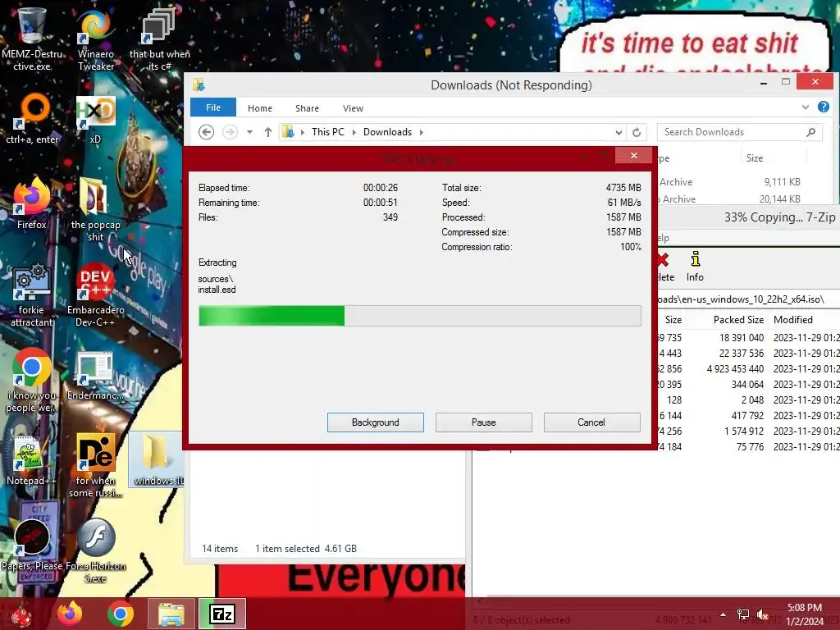Open the Start button ornament icon
840x630 pixels.
(x=22, y=614)
